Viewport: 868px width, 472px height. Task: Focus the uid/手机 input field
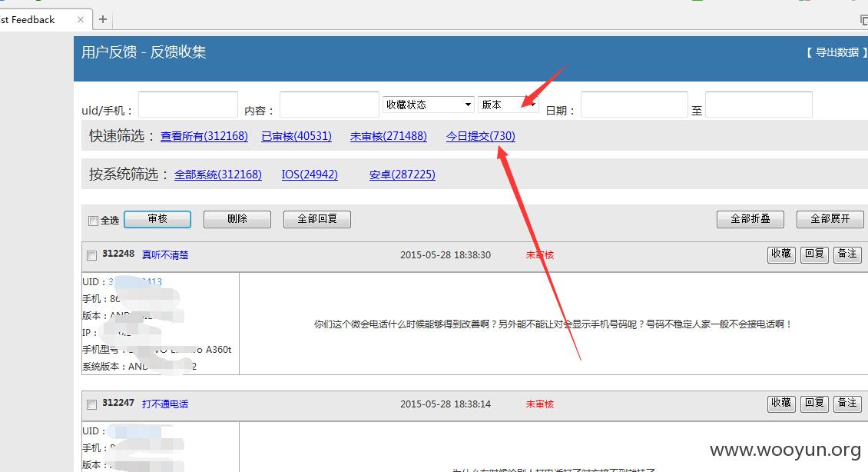pos(188,105)
